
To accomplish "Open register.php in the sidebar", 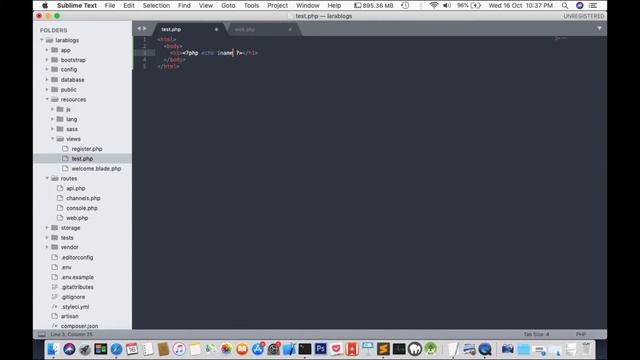I will coord(87,149).
